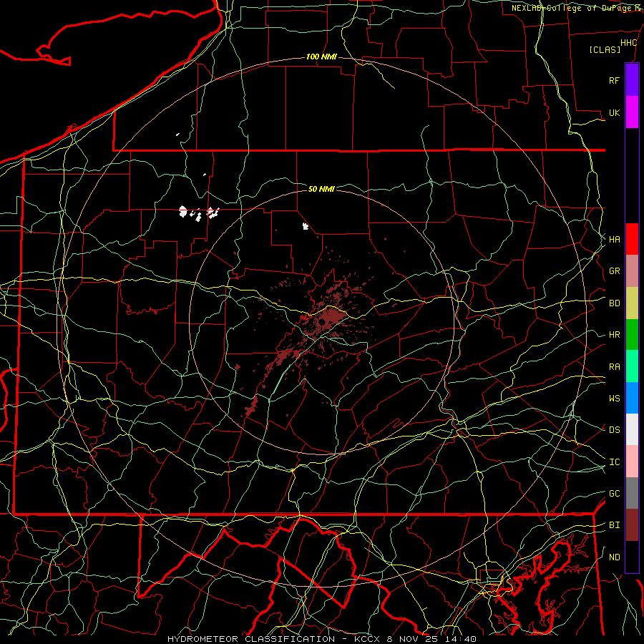Click the "HA" legend label text
Screen dimensions: 644x644
click(x=614, y=240)
